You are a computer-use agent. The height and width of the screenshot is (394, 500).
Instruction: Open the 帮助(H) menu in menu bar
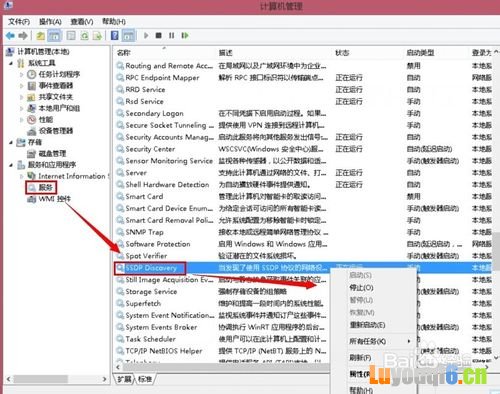pos(114,22)
